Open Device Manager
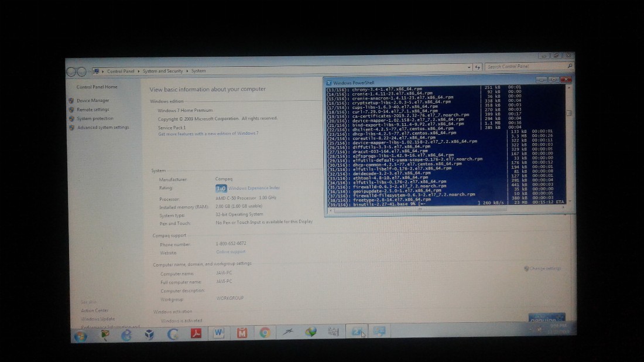The image size is (644, 362). [93, 101]
